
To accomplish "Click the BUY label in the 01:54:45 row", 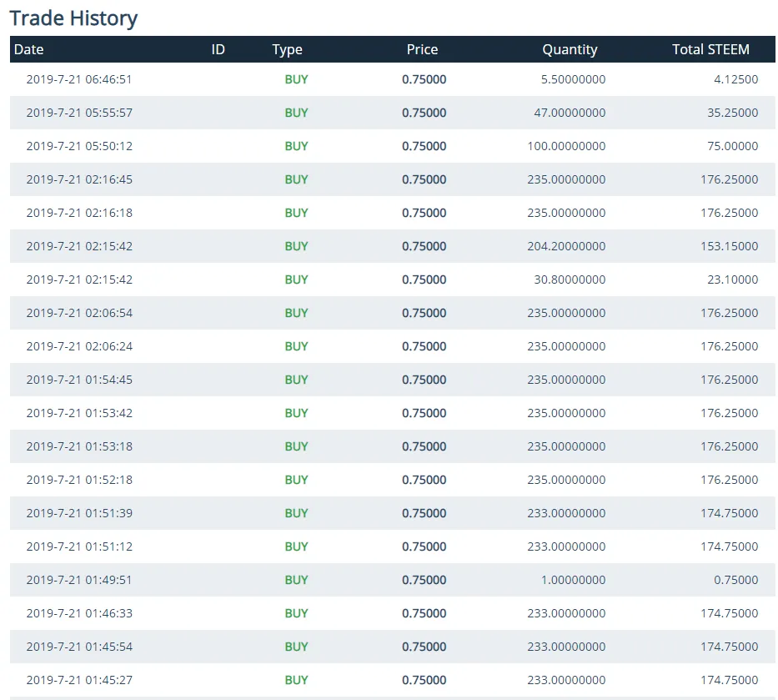I will pos(296,380).
